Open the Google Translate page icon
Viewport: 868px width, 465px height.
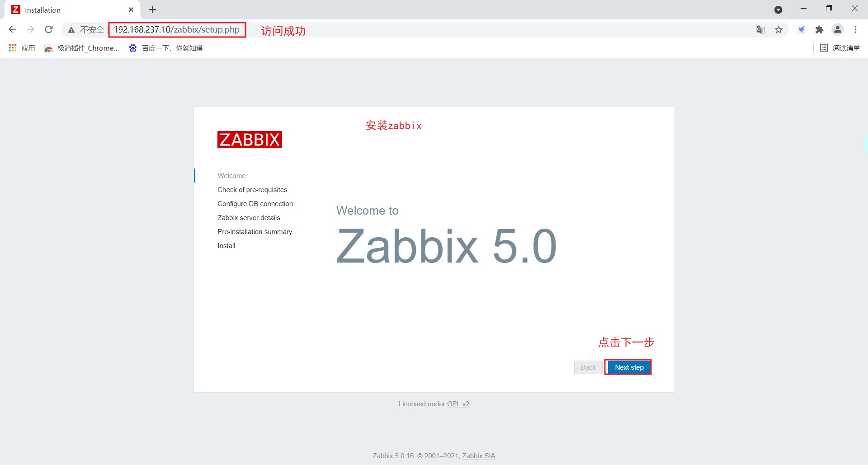point(760,30)
